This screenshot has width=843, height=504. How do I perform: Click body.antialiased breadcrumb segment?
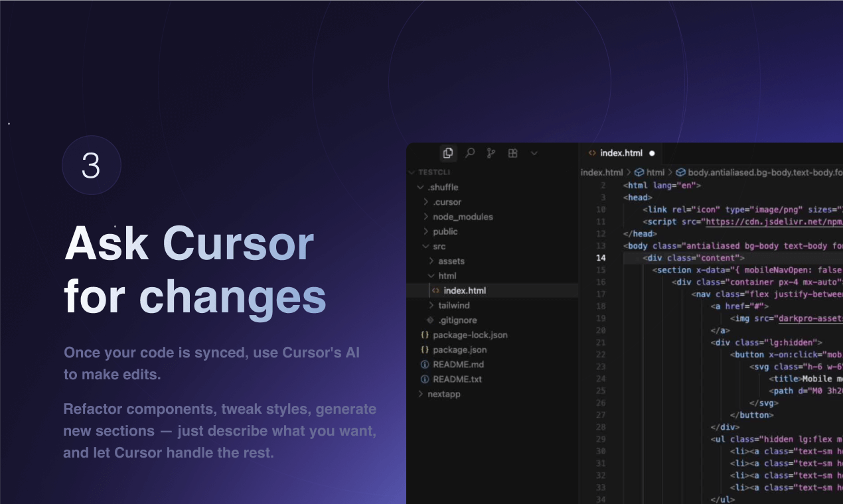coord(765,172)
